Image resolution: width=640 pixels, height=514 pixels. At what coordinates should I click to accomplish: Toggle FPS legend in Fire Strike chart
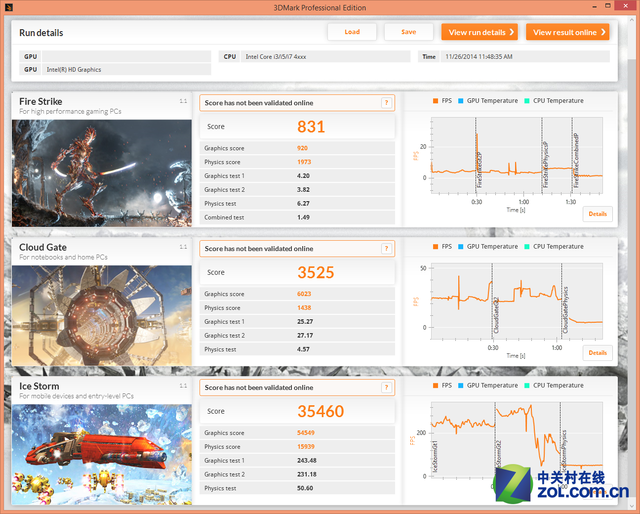coord(442,100)
